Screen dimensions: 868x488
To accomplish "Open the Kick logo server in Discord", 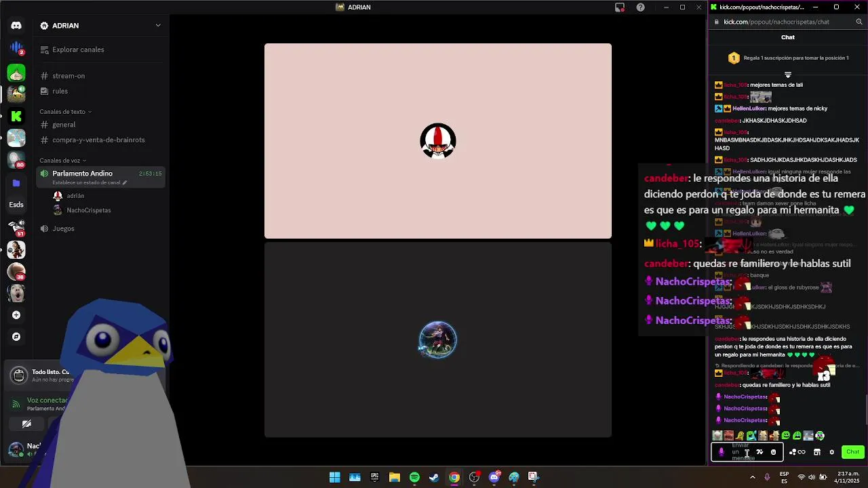I will 16,116.
